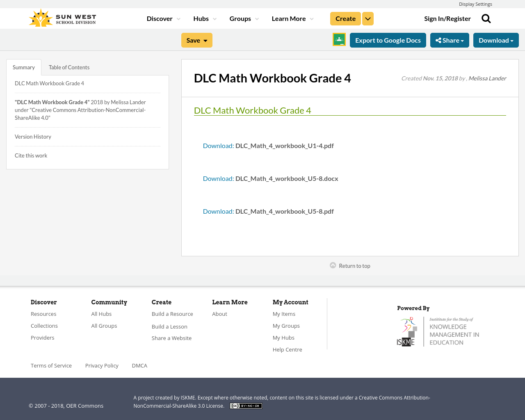This screenshot has height=420, width=525.
Task: Download the DLC_Math_4_workbook_U1-4.pdf file
Action: (x=218, y=145)
